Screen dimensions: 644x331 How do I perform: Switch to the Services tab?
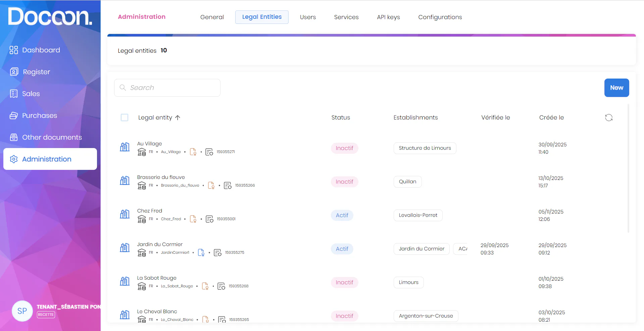(x=346, y=17)
